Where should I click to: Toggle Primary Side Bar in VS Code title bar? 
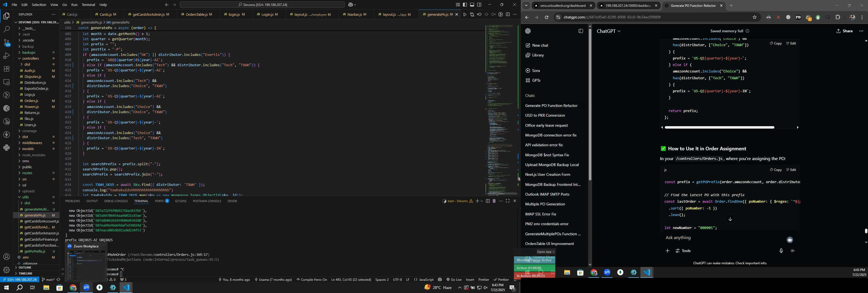[465, 5]
